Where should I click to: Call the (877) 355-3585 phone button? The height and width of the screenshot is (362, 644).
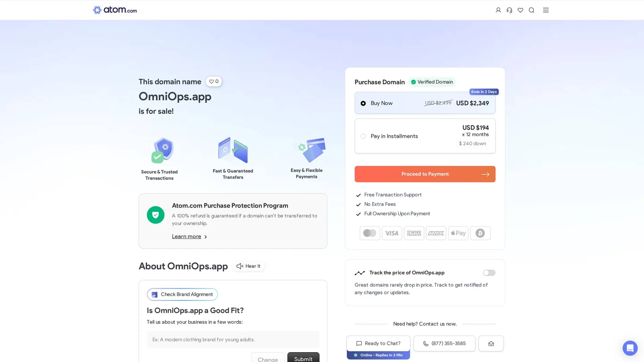coord(444,343)
